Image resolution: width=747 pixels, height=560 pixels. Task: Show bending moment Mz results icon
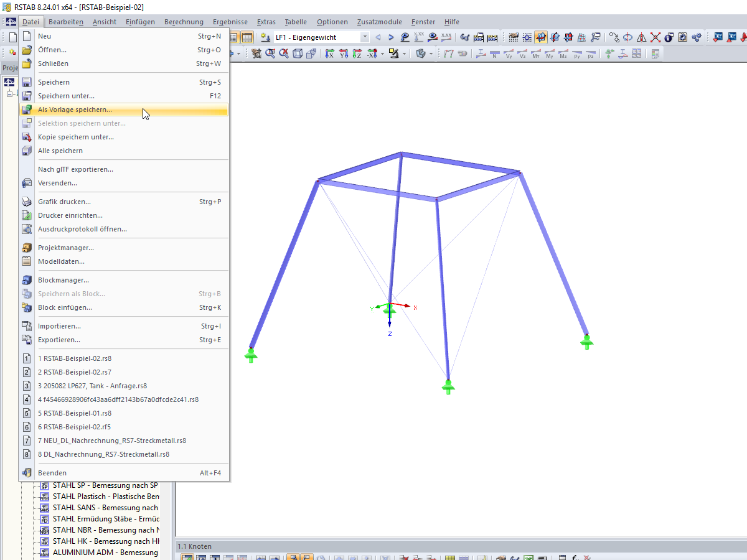(x=563, y=54)
